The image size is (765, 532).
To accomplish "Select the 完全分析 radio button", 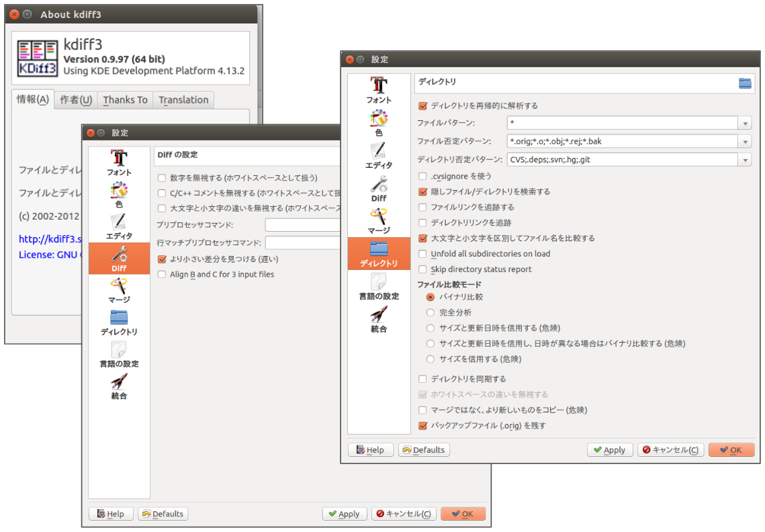I will tap(431, 312).
